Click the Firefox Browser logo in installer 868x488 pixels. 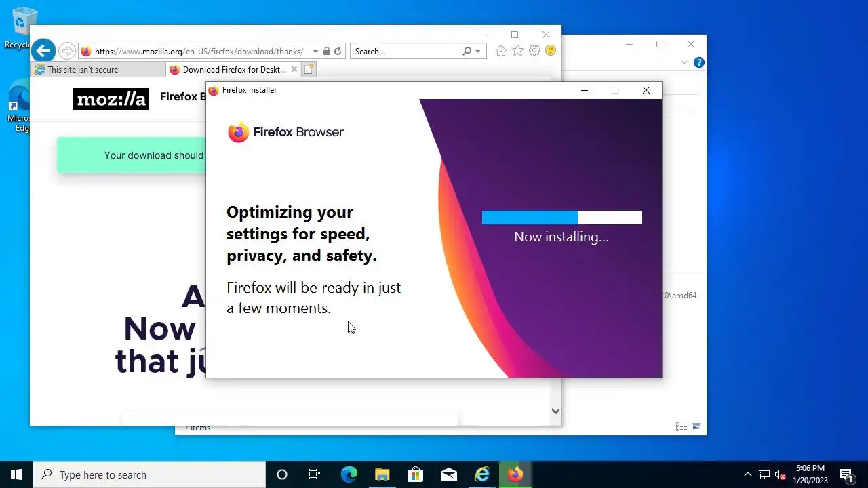coord(285,132)
